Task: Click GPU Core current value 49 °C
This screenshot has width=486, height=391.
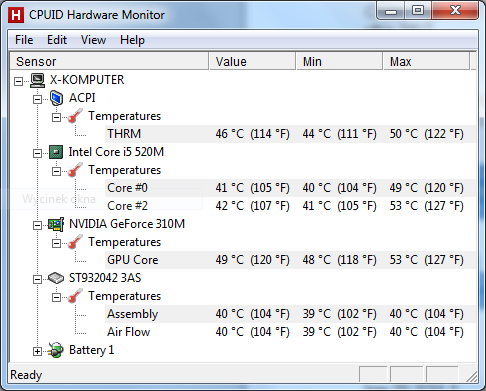Action: [252, 260]
